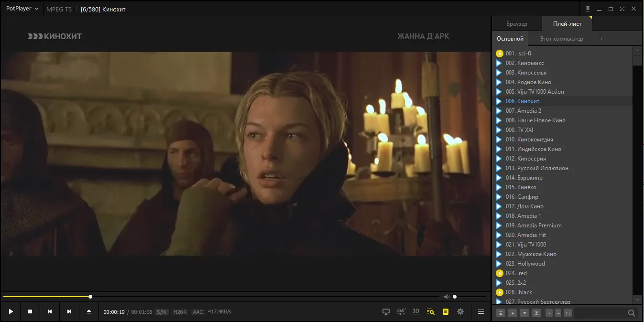Screen dimensions: 644x322
Task: Open preferences with the gear icon
Action: point(460,311)
